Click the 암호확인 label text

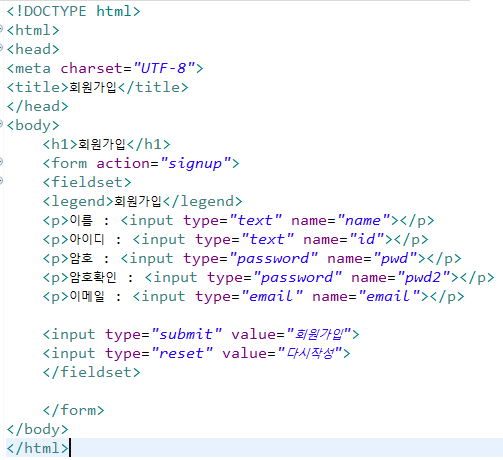[93, 277]
